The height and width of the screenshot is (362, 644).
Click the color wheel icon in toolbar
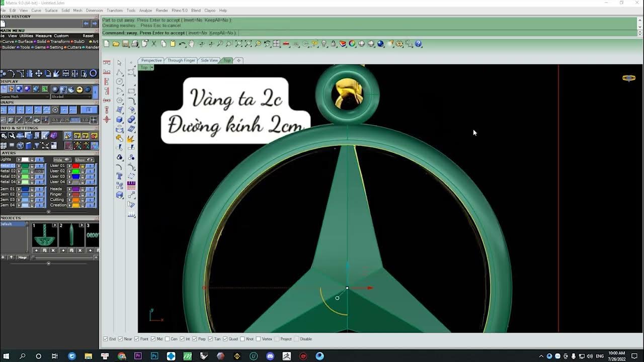coord(352,44)
